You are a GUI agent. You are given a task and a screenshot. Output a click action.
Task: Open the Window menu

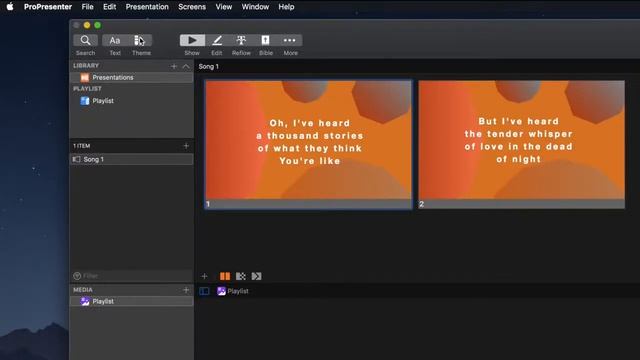pyautogui.click(x=255, y=7)
